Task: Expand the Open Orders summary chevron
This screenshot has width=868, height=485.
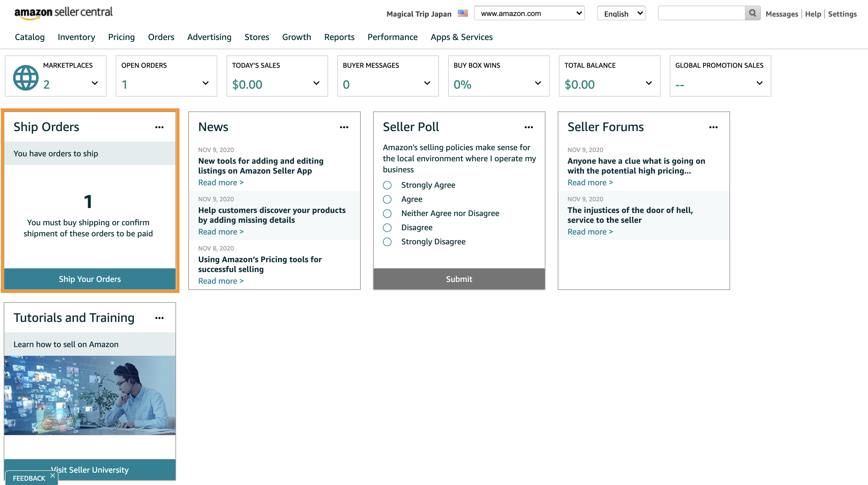Action: coord(205,83)
